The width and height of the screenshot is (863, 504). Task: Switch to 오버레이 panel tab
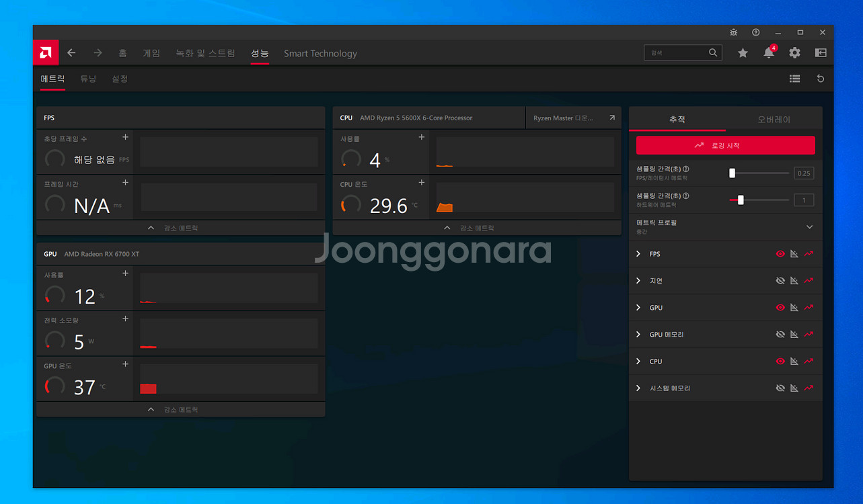point(774,119)
